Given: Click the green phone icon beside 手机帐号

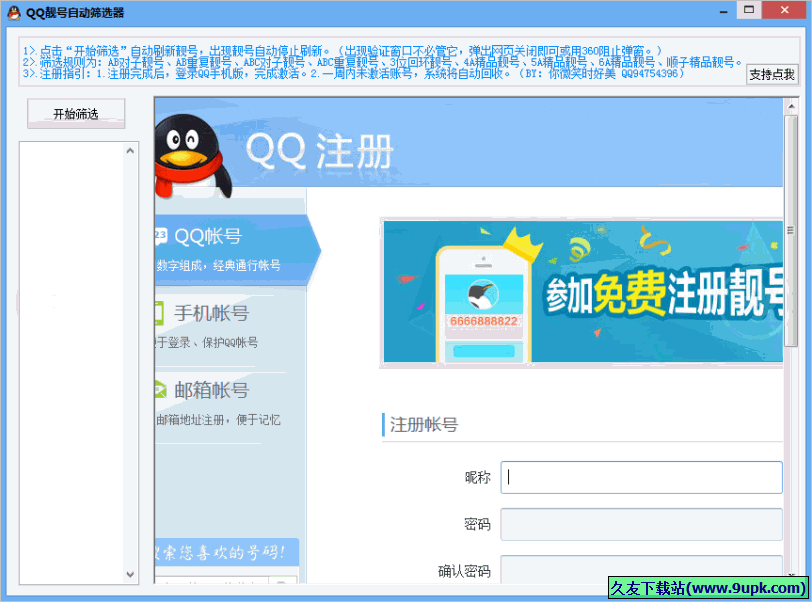Looking at the screenshot, I should (x=160, y=313).
